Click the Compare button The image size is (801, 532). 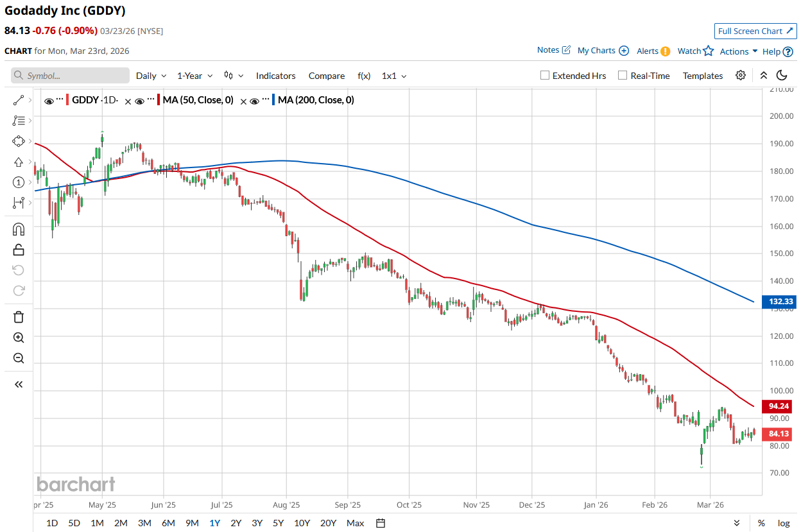click(x=327, y=76)
